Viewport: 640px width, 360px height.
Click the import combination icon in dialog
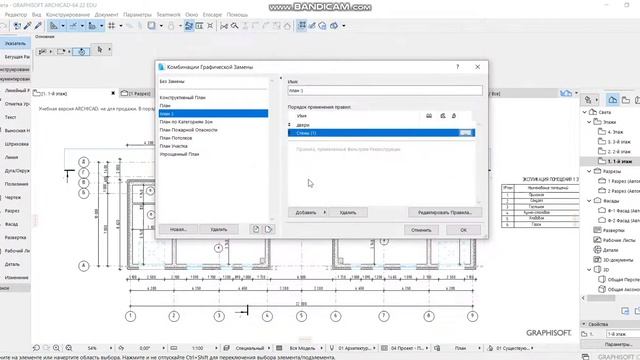coord(256,229)
